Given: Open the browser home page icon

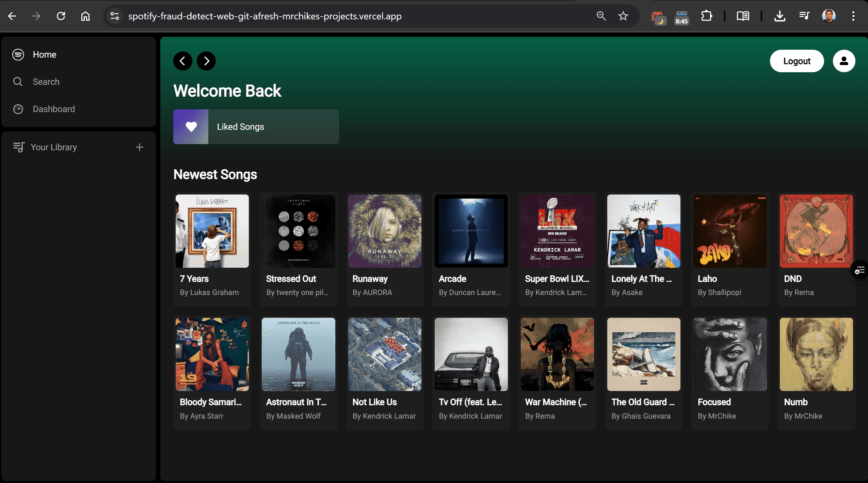Looking at the screenshot, I should 85,16.
